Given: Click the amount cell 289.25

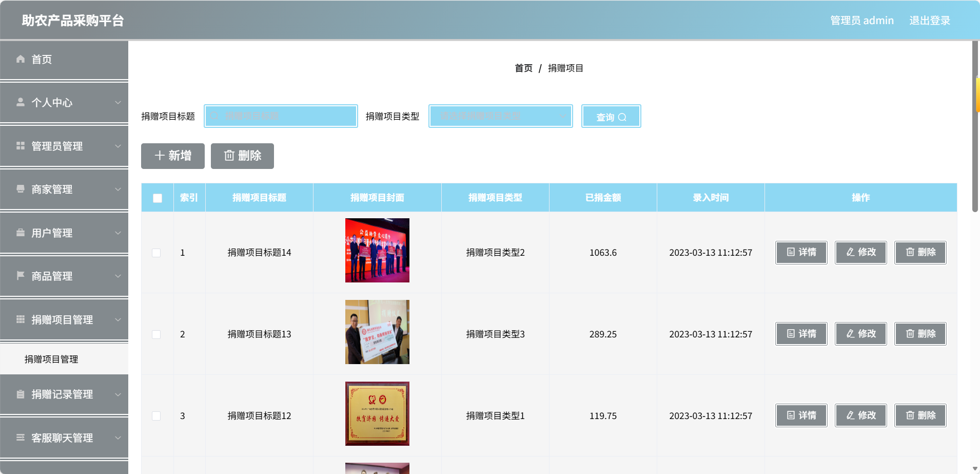Looking at the screenshot, I should point(603,334).
